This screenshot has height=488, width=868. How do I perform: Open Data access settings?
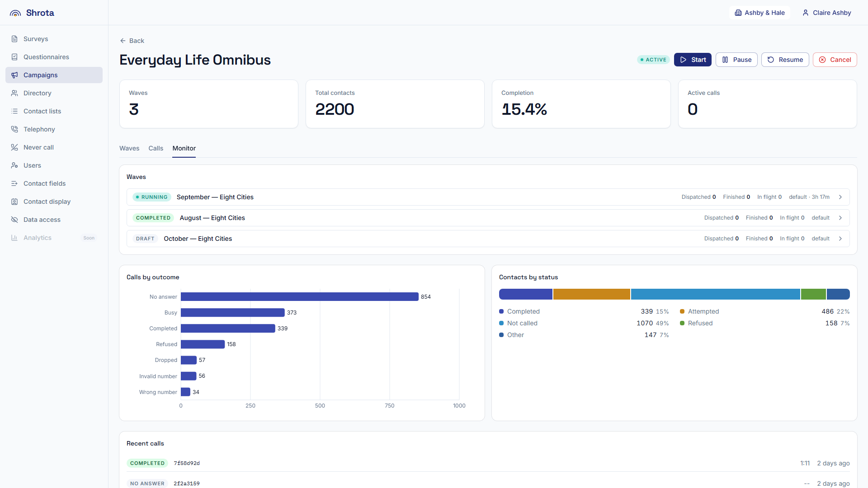tap(54, 220)
